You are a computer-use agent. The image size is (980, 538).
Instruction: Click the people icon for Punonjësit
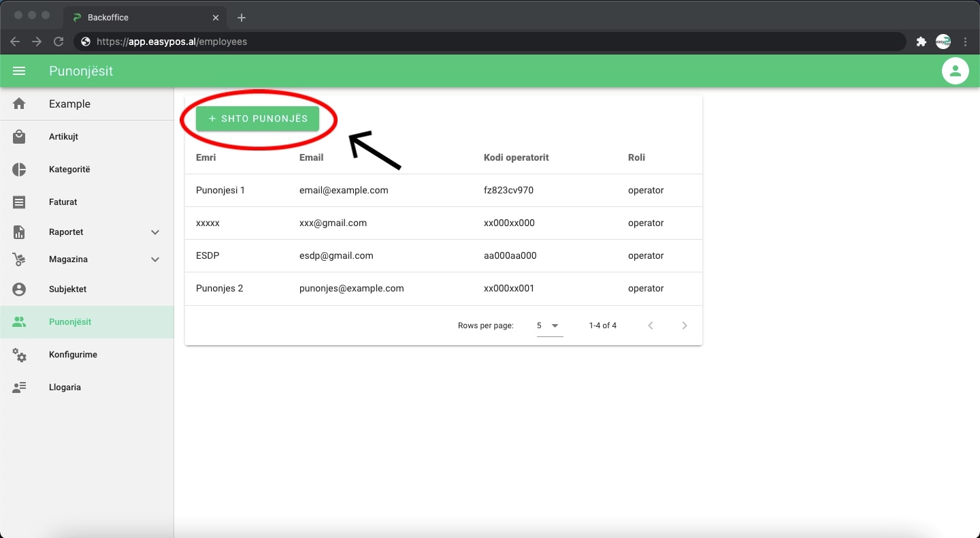19,322
